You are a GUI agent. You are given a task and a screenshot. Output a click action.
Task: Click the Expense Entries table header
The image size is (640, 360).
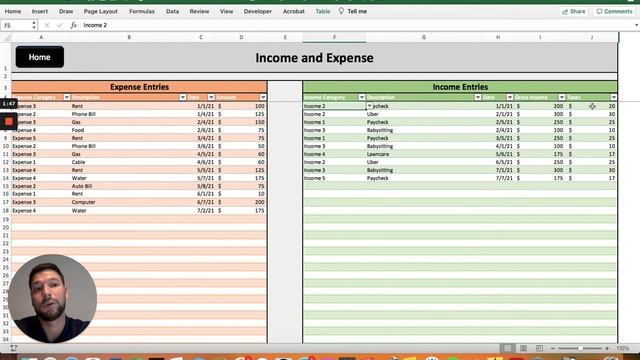139,87
